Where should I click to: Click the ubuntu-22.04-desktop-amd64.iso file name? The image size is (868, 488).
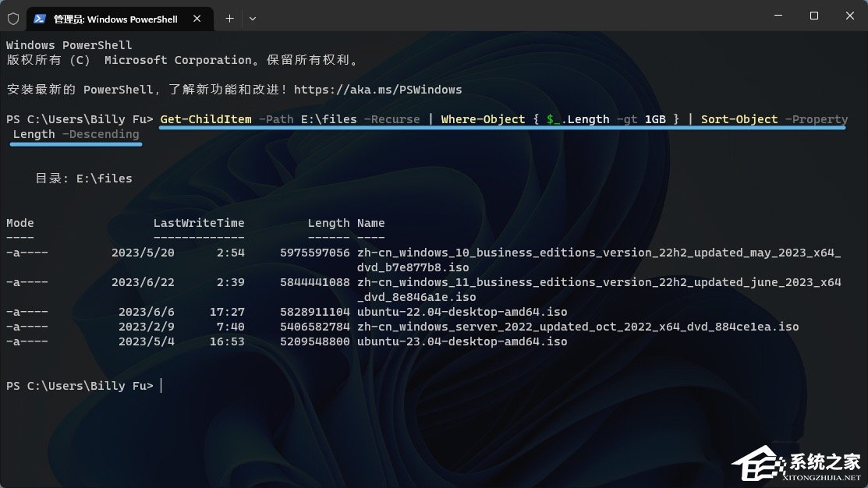(462, 312)
